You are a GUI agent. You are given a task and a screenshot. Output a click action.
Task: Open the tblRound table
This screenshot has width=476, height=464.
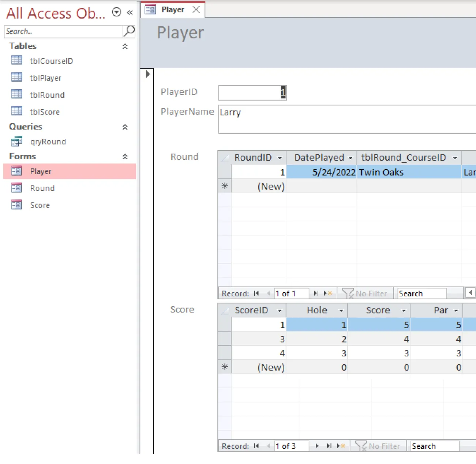point(47,94)
